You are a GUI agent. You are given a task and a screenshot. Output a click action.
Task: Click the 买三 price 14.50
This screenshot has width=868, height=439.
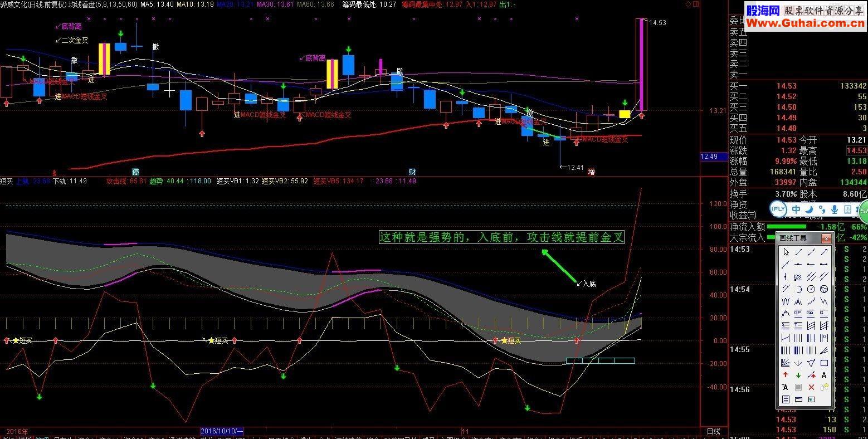click(787, 107)
